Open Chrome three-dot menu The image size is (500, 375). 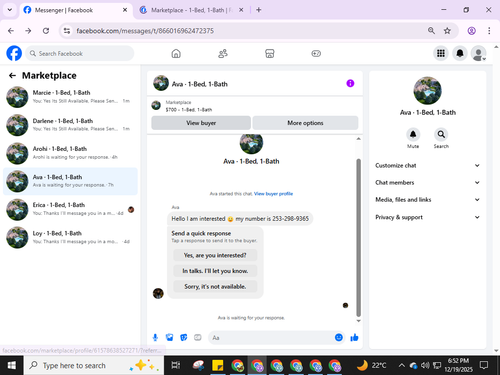coord(489,31)
